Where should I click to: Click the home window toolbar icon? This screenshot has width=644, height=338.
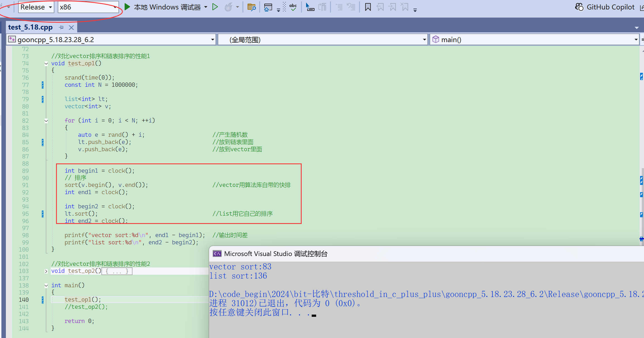coord(268,7)
